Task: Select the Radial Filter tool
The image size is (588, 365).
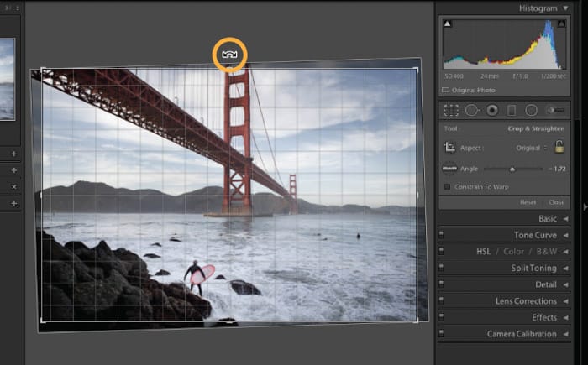Action: point(531,110)
